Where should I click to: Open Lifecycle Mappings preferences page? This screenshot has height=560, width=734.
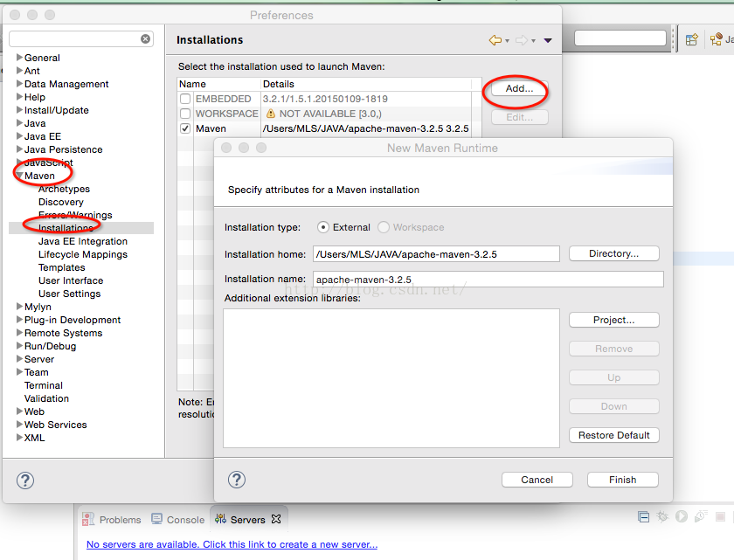[x=83, y=254]
